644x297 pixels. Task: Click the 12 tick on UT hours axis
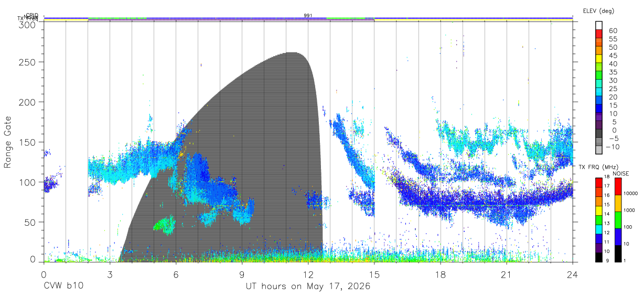[308, 274]
